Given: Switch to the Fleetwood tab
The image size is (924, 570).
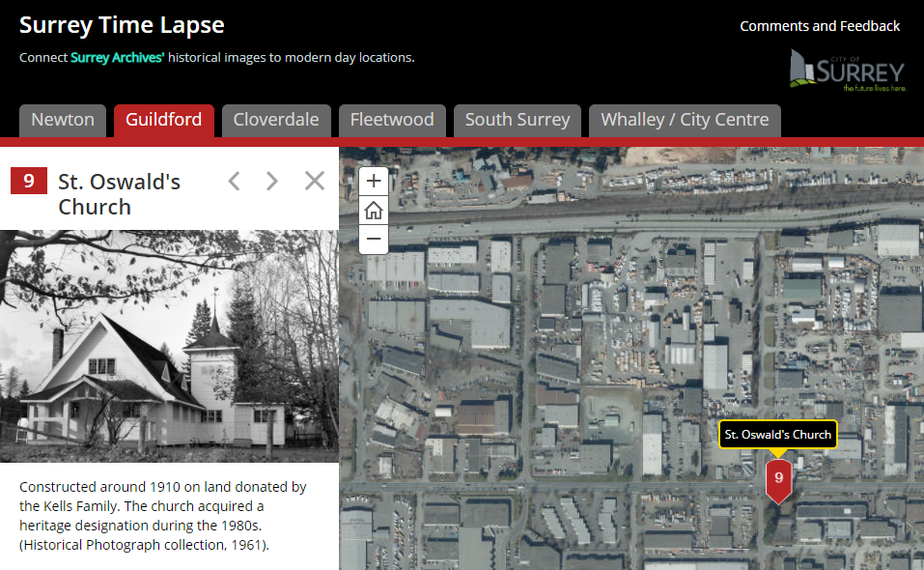Looking at the screenshot, I should (392, 121).
